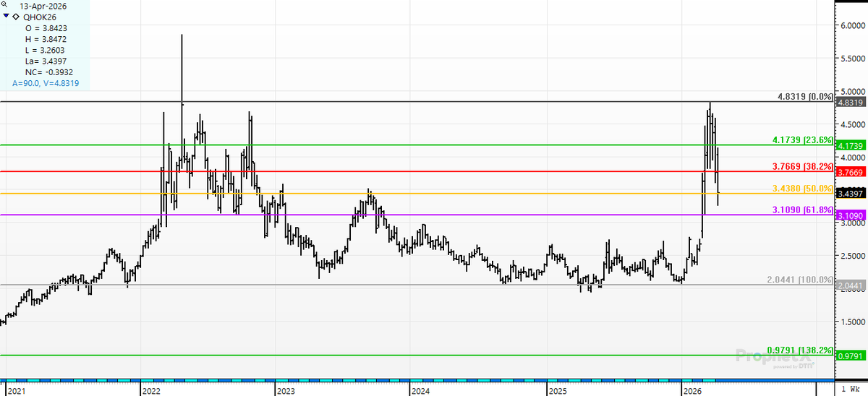Viewport: 868px width, 396px height.
Task: Select the purple 3.1090 (61.8%) Fibonacci label
Action: pos(803,209)
